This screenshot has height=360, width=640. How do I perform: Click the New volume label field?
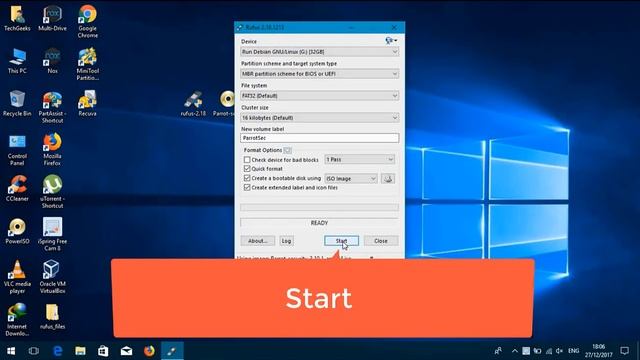(320, 138)
